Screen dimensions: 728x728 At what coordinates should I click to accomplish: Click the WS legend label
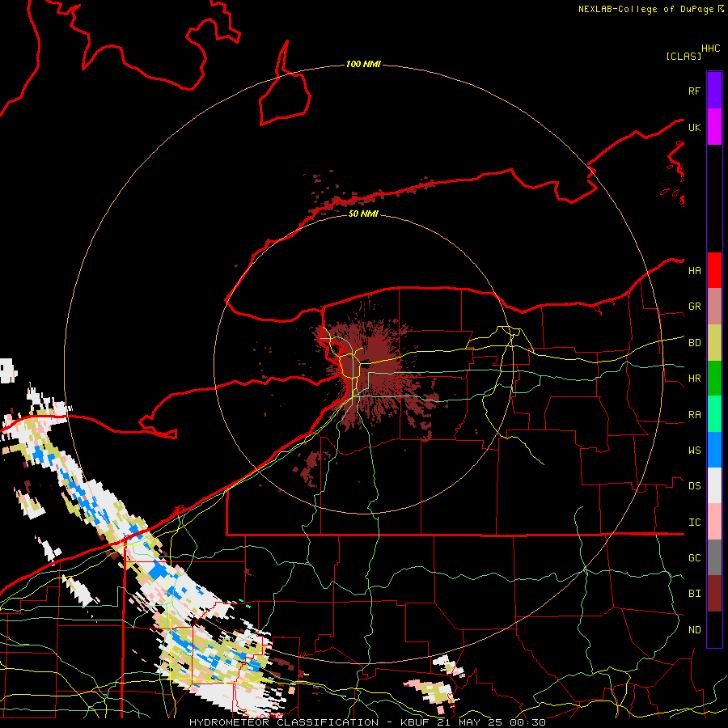pos(695,450)
